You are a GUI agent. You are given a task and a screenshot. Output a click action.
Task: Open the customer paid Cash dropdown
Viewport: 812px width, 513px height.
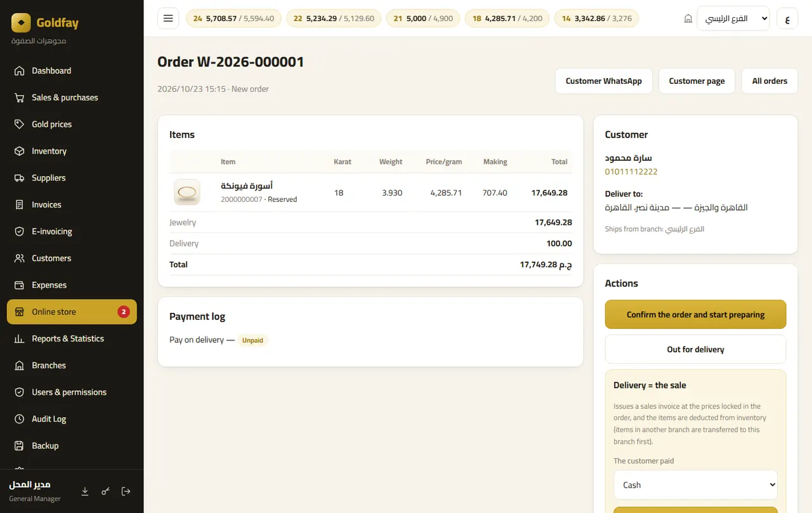[695, 485]
